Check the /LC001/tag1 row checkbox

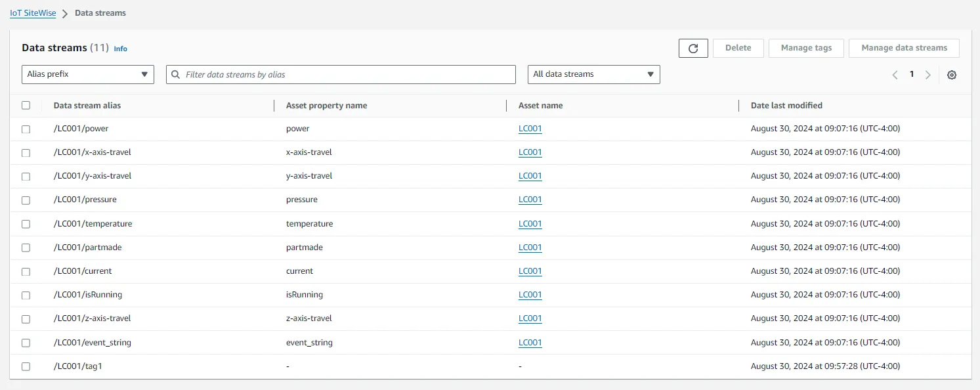pyautogui.click(x=26, y=366)
